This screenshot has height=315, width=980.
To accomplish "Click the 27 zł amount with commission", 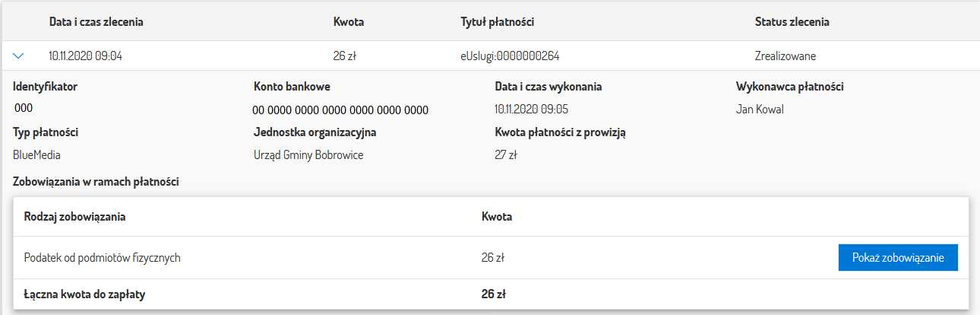I will (506, 154).
